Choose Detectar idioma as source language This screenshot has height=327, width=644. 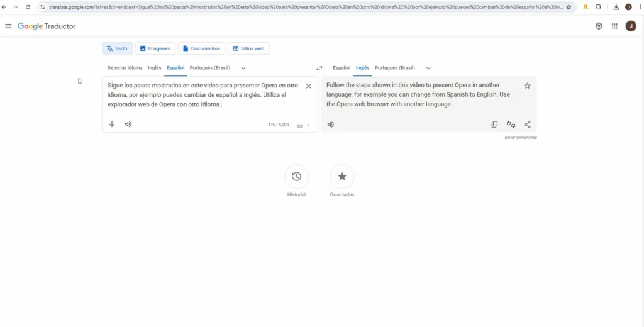point(125,68)
